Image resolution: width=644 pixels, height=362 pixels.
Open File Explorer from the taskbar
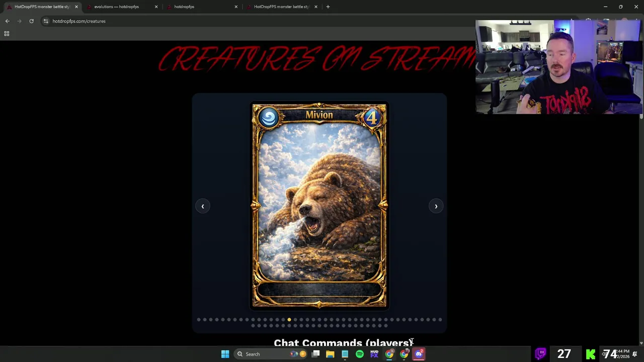point(330,354)
